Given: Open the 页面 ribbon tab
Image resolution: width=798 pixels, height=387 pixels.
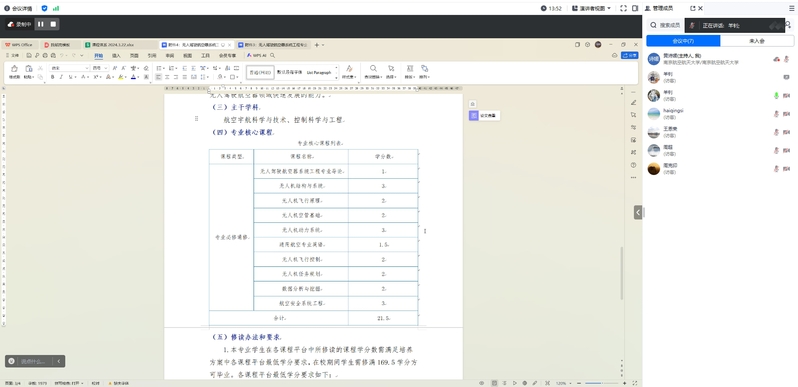Looking at the screenshot, I should [x=134, y=55].
